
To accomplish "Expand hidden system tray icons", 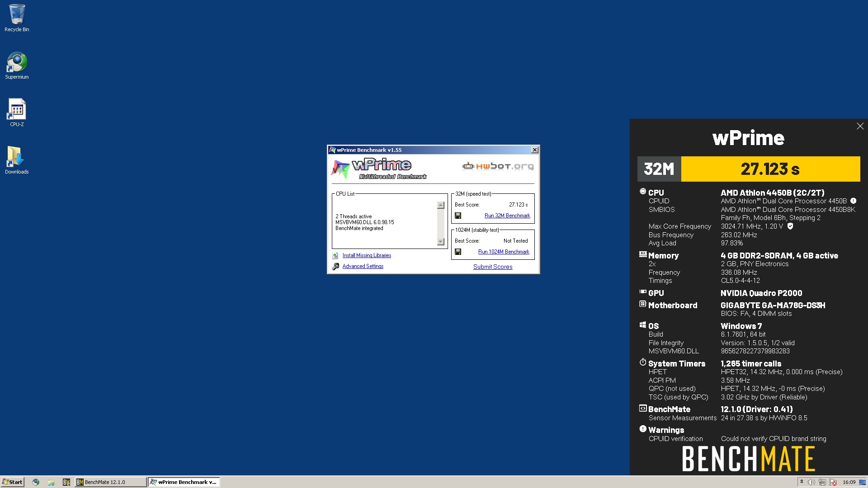I will pyautogui.click(x=802, y=482).
